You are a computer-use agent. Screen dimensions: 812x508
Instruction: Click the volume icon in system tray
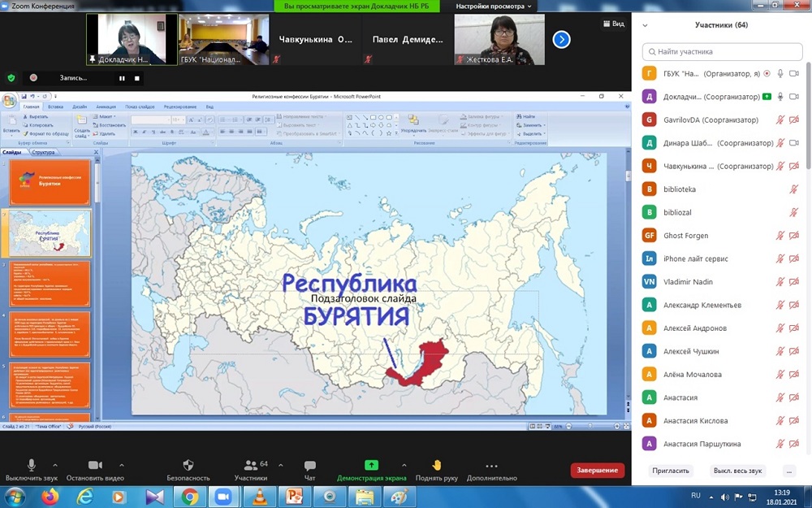click(x=724, y=497)
